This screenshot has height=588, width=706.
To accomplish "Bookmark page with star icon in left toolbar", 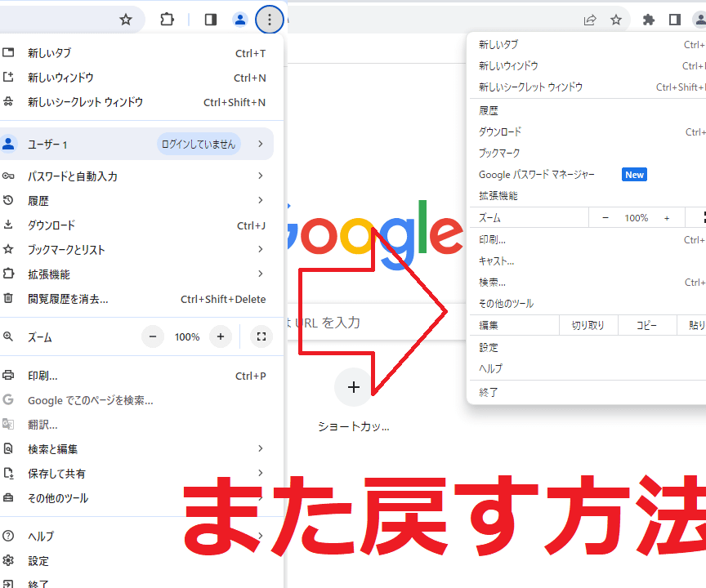I will coord(126,20).
